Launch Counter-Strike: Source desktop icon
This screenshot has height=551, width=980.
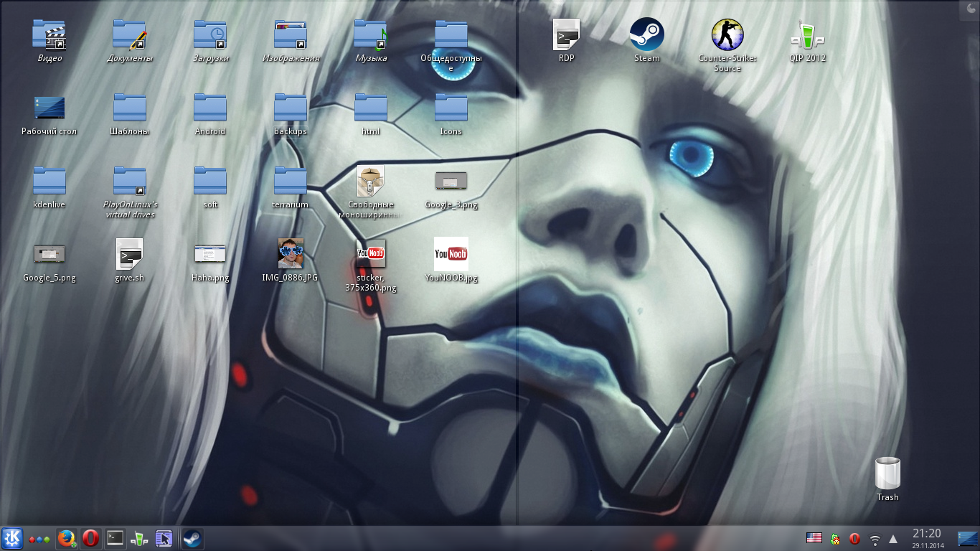[x=727, y=34]
